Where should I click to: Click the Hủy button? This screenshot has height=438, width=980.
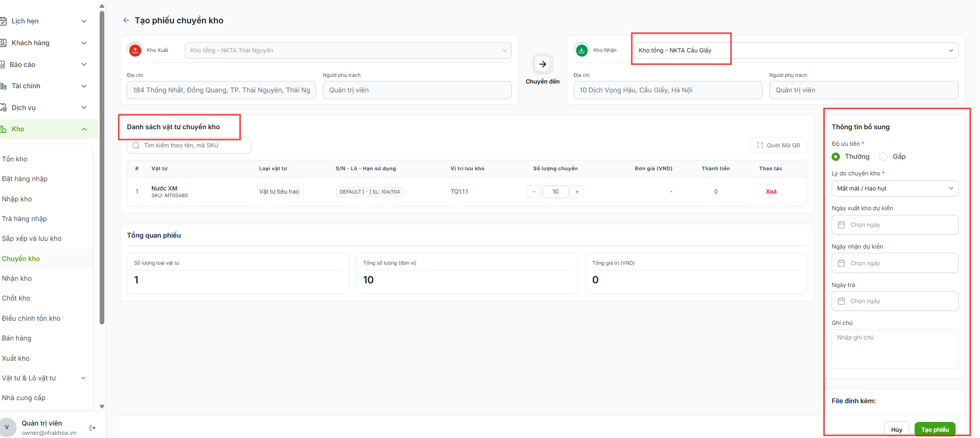point(896,429)
